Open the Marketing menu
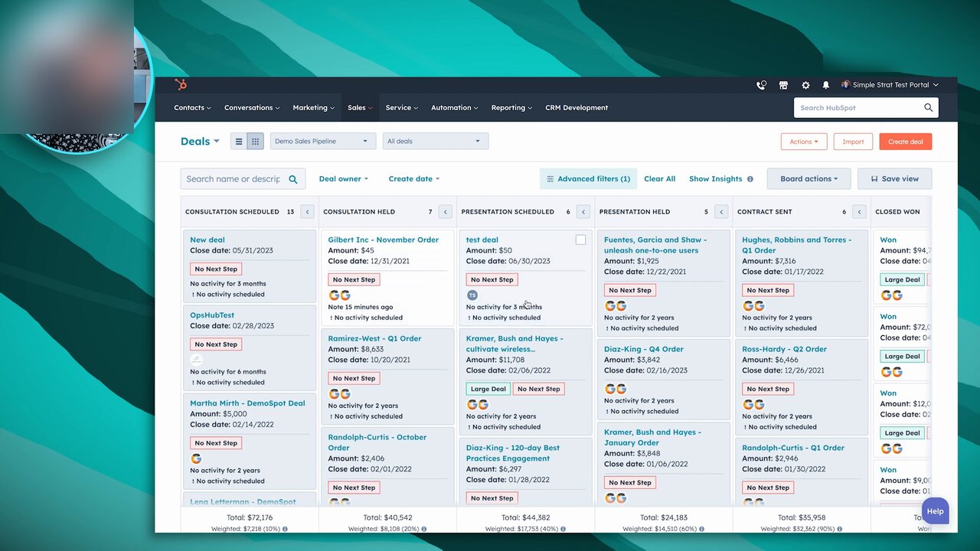Screen dimensions: 980x551 pyautogui.click(x=313, y=108)
